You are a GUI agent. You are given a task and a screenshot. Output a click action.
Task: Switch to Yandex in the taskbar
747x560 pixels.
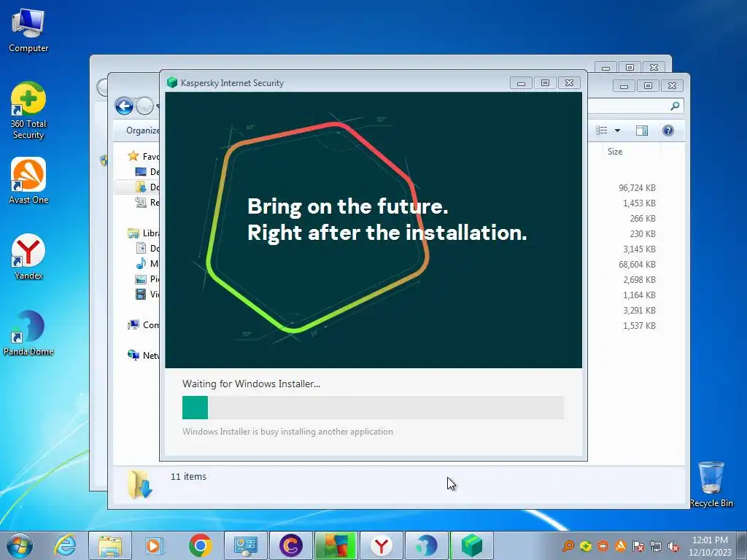click(381, 545)
